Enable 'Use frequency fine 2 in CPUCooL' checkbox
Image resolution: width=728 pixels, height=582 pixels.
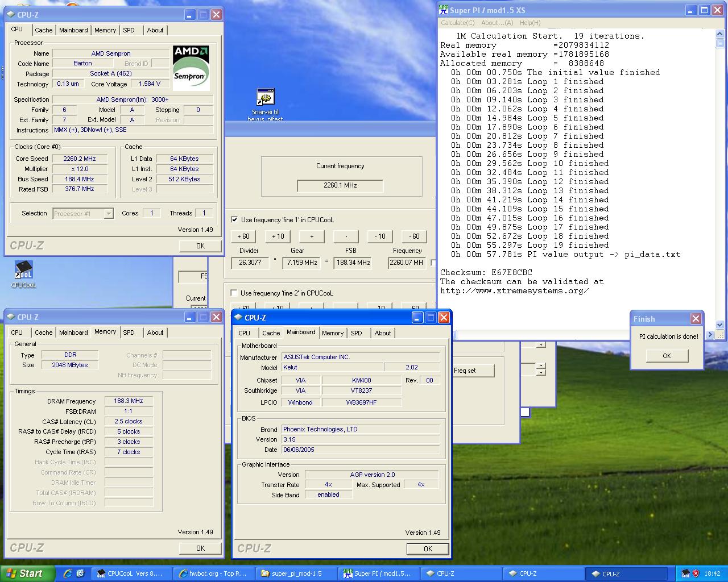pos(234,293)
